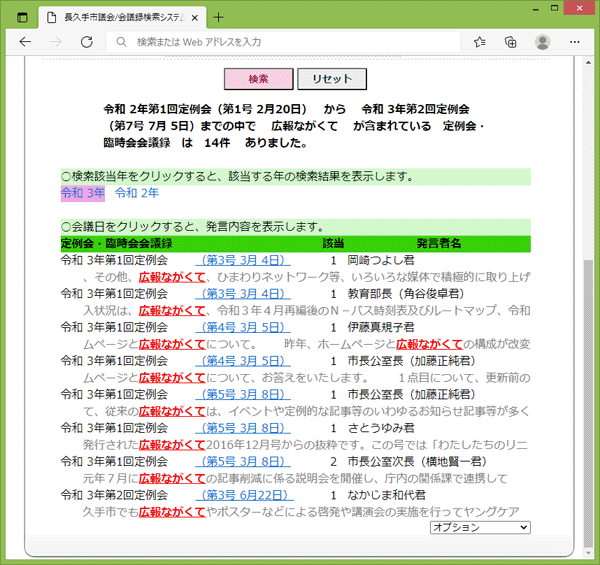Click the scrollbar down arrow
This screenshot has height=565, width=600.
pyautogui.click(x=588, y=553)
